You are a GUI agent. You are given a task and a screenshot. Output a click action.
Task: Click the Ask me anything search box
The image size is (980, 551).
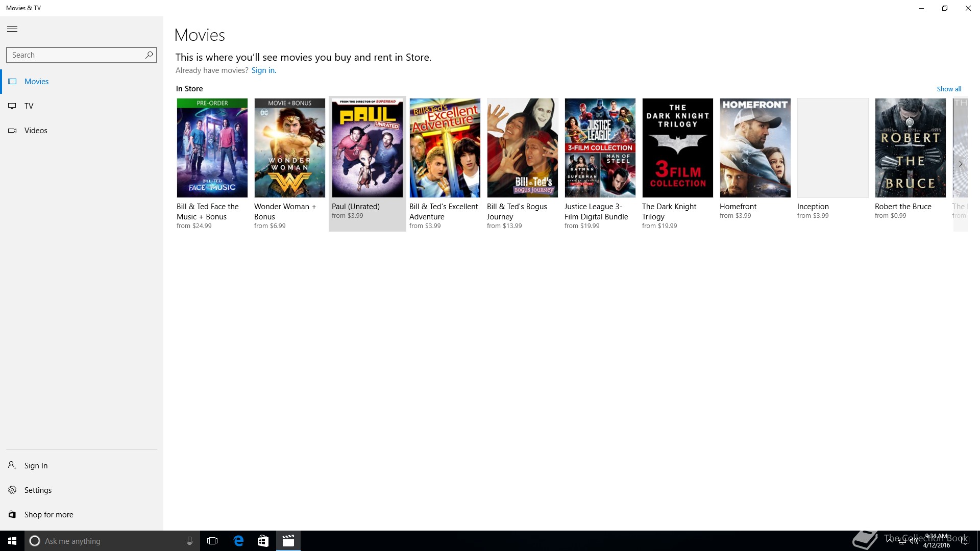point(112,541)
